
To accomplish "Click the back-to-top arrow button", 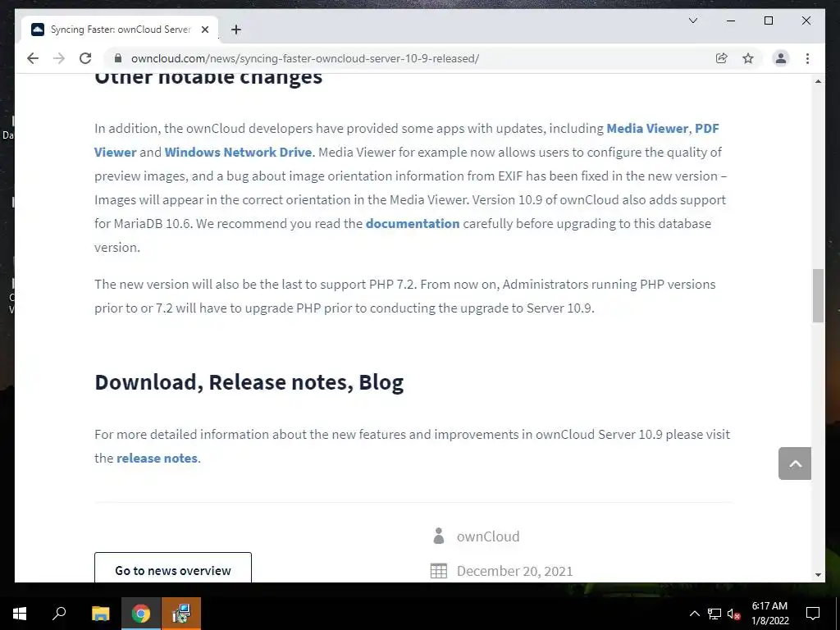I will point(794,463).
